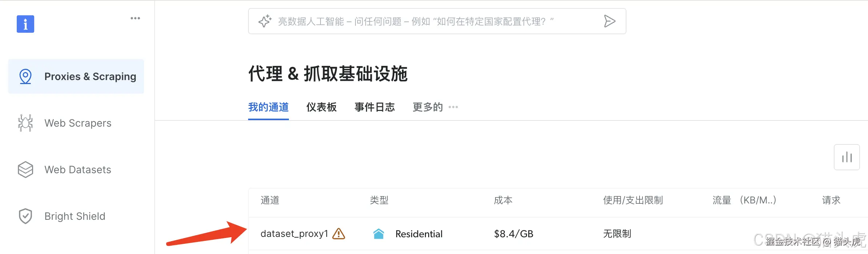Viewport: 868px width, 254px height.
Task: Click the blue info icon at top left
Action: pos(25,24)
